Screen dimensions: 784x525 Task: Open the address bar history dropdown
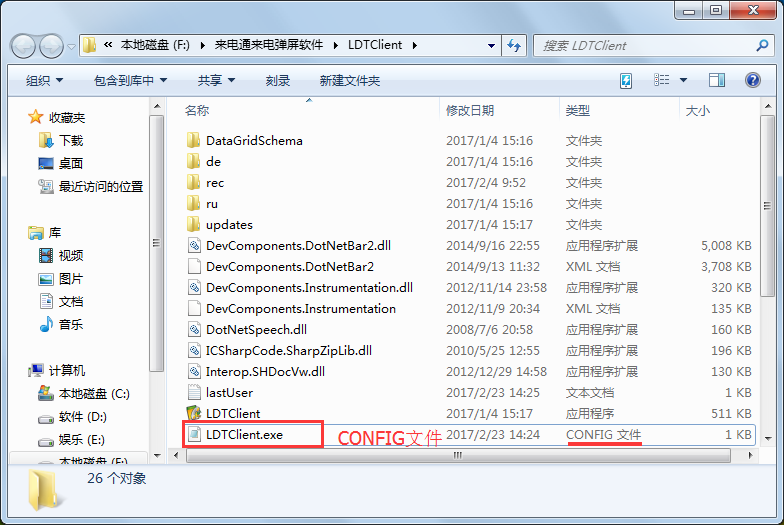tap(492, 46)
